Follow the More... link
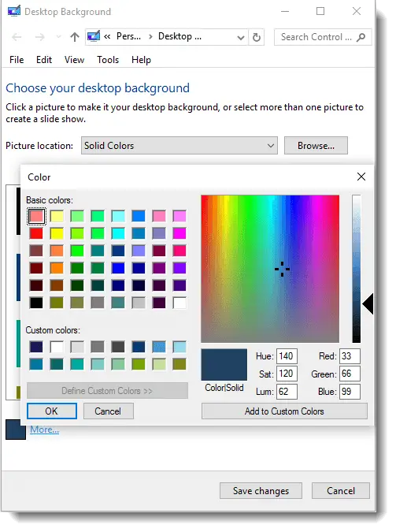 coord(44,430)
